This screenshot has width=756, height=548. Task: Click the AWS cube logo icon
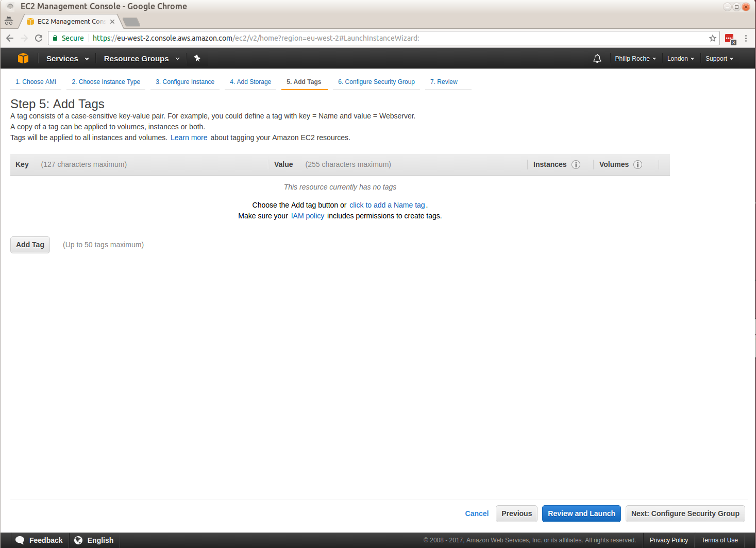click(23, 58)
